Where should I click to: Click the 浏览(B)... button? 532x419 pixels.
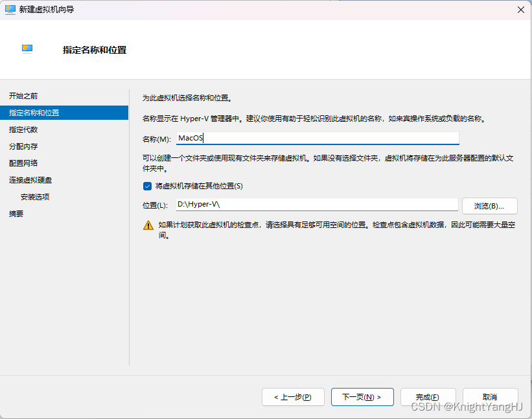[490, 206]
